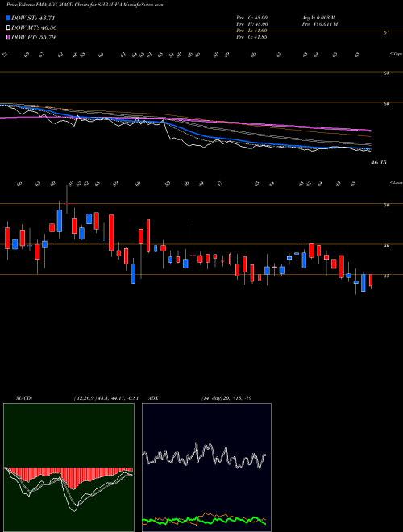Click the 'Pre V: 0.011 M' value
This screenshot has height=532, width=403.
pos(320,24)
